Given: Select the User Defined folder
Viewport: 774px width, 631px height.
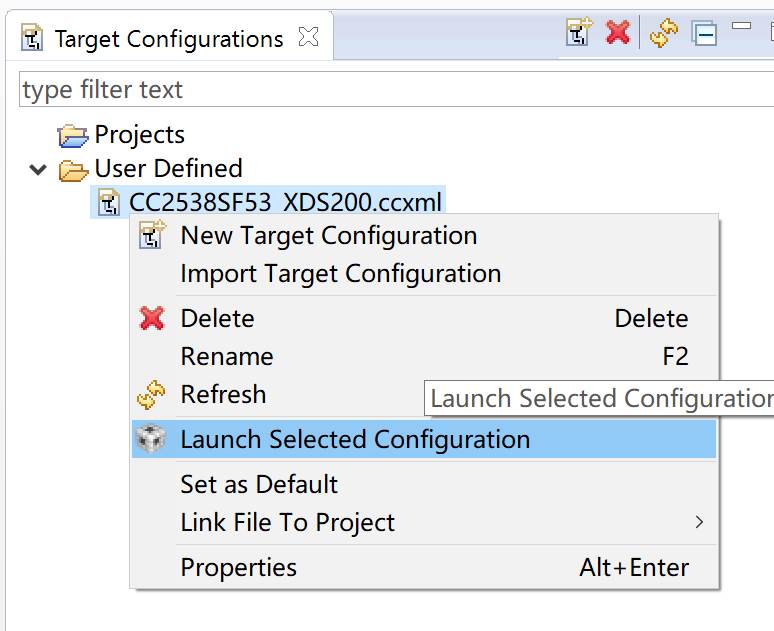Looking at the screenshot, I should pos(168,168).
